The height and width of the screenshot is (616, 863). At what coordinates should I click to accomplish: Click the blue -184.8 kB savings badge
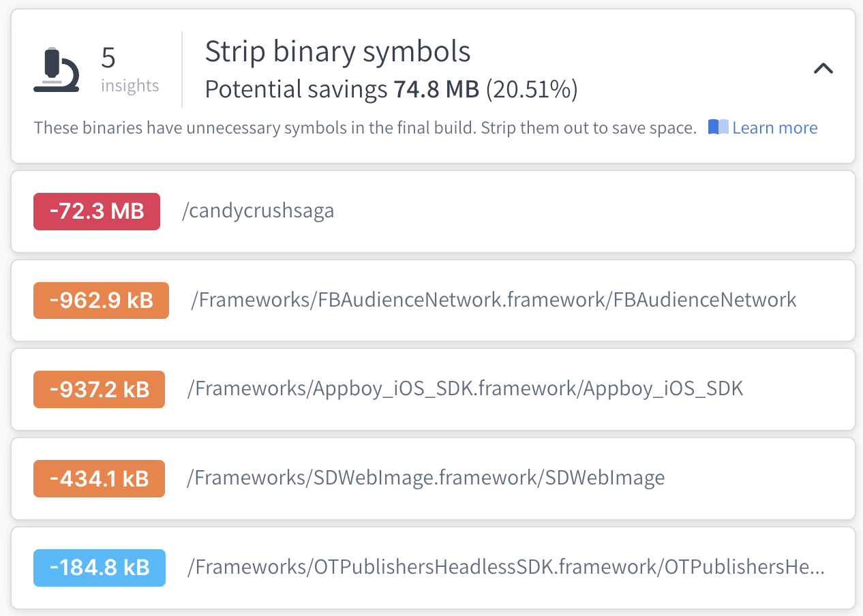[99, 568]
